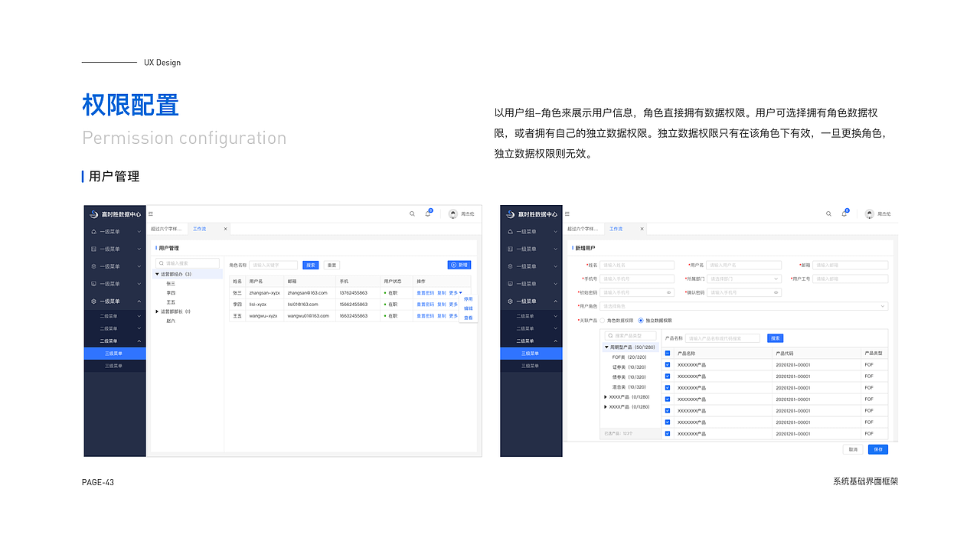
Task: Switch to 工作流 tab in user management screen
Action: (200, 229)
